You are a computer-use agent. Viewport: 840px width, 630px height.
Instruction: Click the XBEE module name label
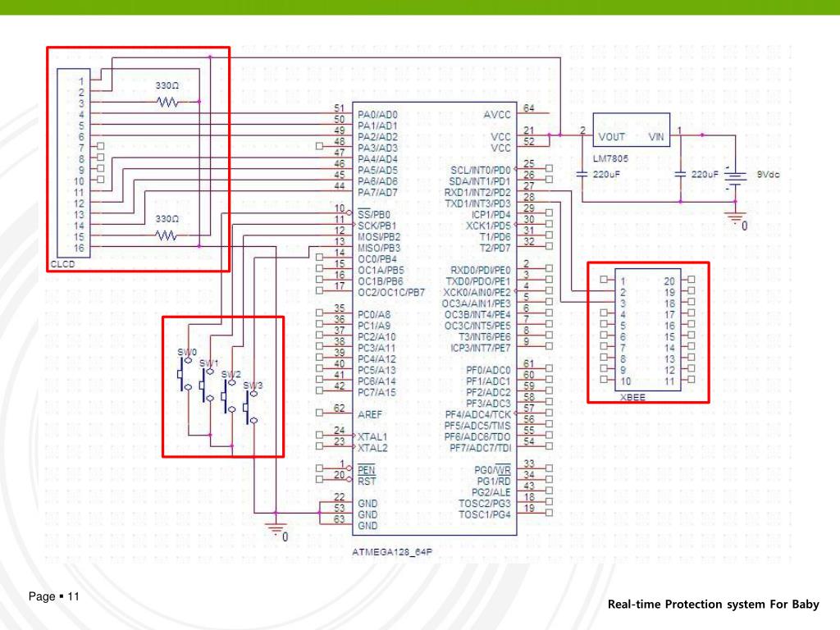pos(632,398)
